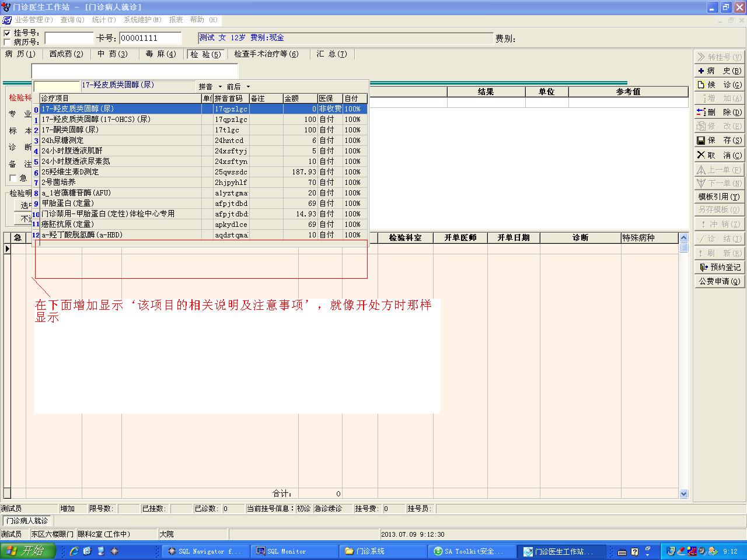The width and height of the screenshot is (747, 560).
Task: Click the 诊疗项目 column header
Action: 121,99
